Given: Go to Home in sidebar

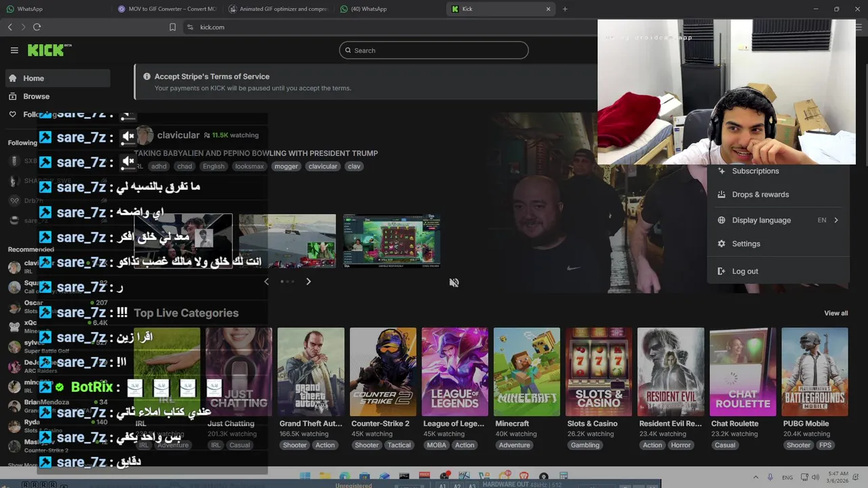Looking at the screenshot, I should 58,78.
